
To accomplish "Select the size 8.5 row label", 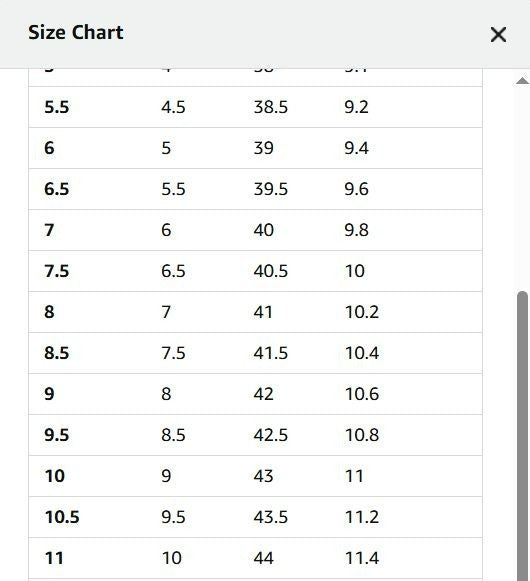I will 57,353.
